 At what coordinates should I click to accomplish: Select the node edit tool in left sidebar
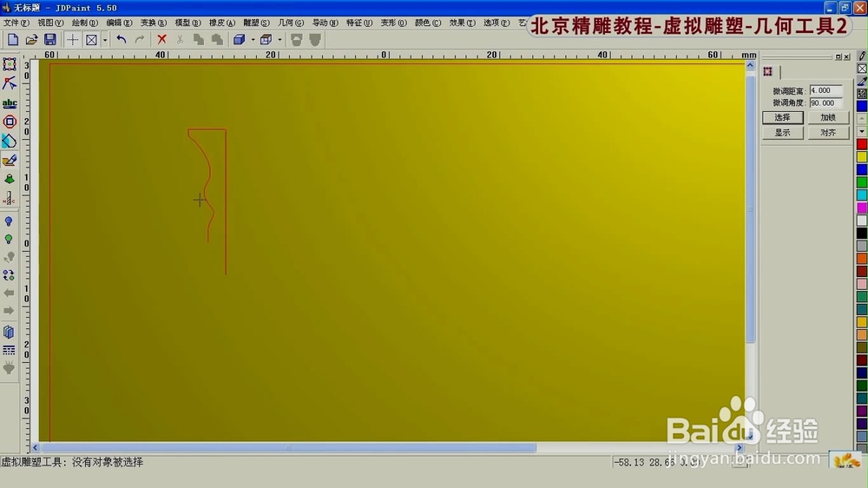coord(10,83)
